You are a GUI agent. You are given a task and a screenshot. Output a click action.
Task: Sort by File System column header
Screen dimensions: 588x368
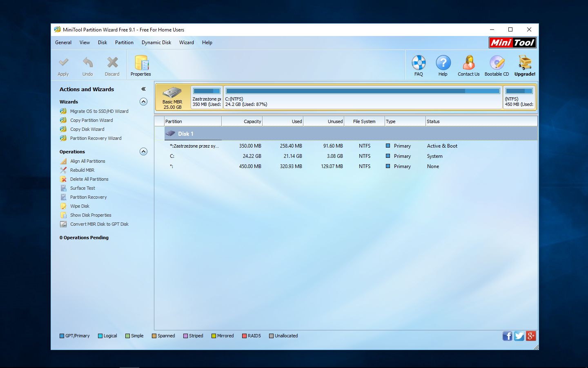364,121
